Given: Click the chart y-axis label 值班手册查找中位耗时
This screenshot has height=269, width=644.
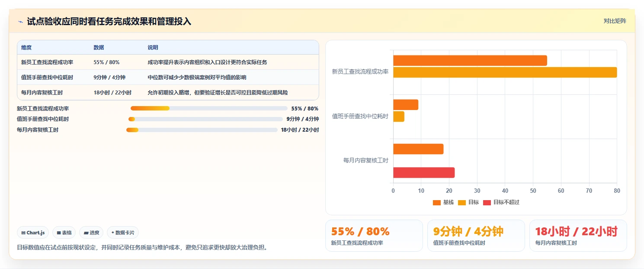Looking at the screenshot, I should 360,116.
